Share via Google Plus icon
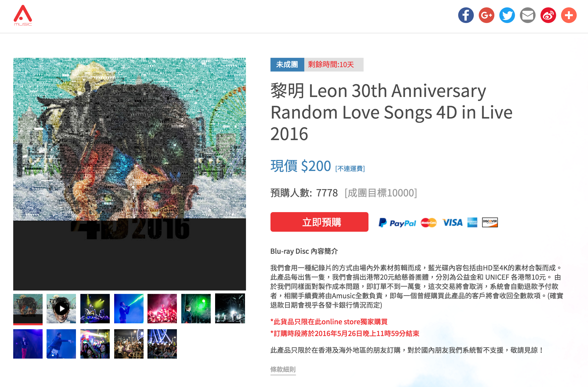This screenshot has width=588, height=387. pyautogui.click(x=486, y=15)
